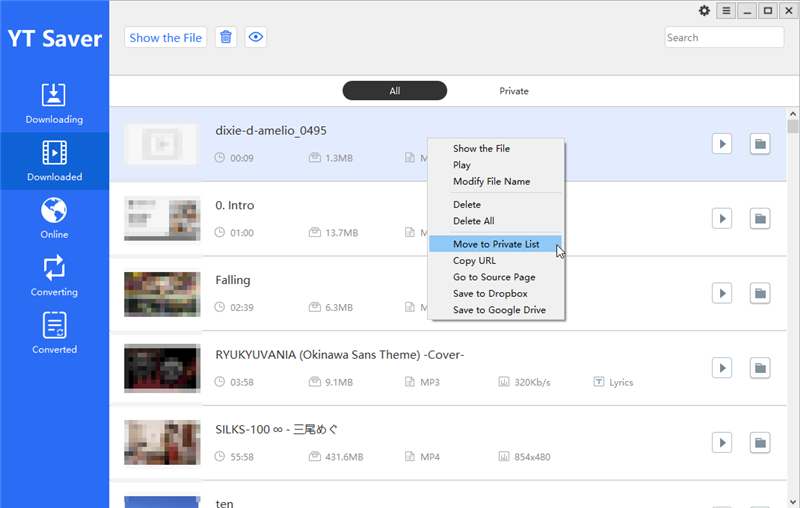
Task: Click the trash delete icon in toolbar
Action: 226,37
